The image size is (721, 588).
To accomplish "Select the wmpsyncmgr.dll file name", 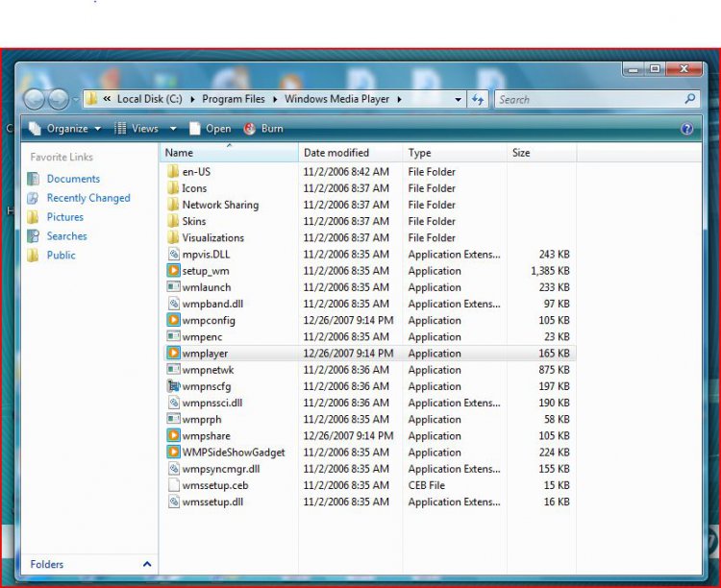I will coord(221,469).
